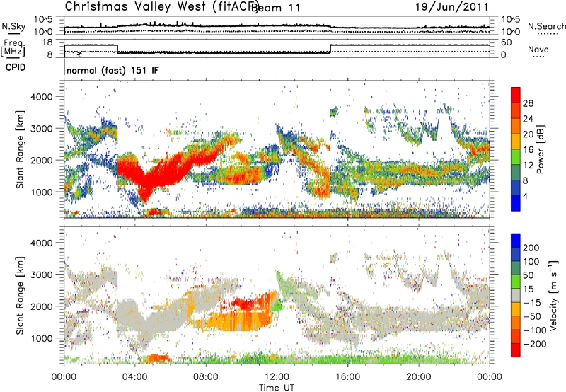Click the 'N.Sky' legend label
This screenshot has width=566, height=392.
(13, 26)
